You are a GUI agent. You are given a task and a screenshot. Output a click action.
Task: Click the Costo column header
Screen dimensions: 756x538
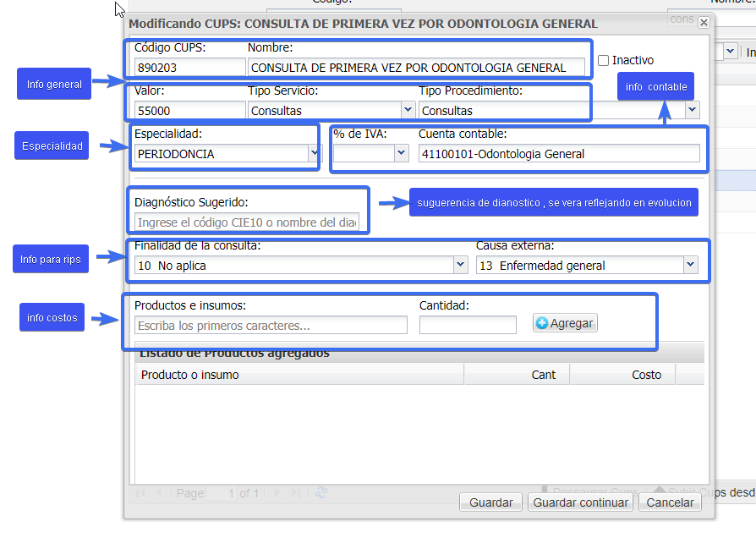click(622, 375)
